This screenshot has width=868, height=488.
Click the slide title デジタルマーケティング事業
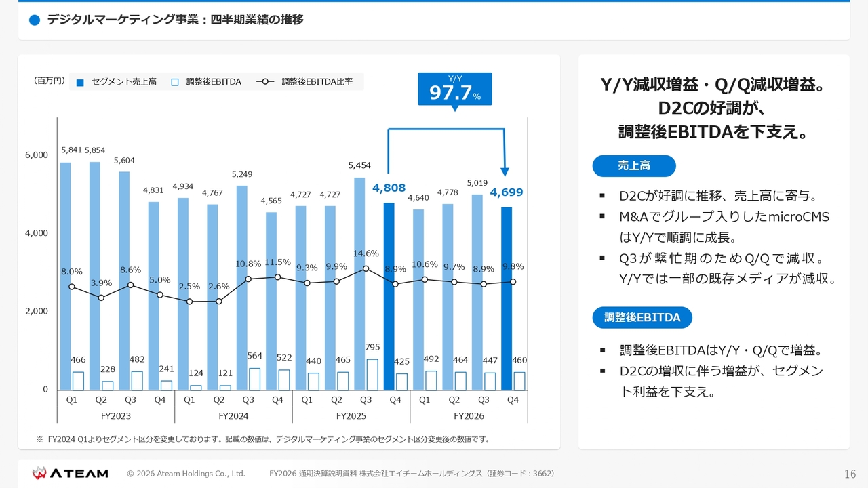coord(123,20)
